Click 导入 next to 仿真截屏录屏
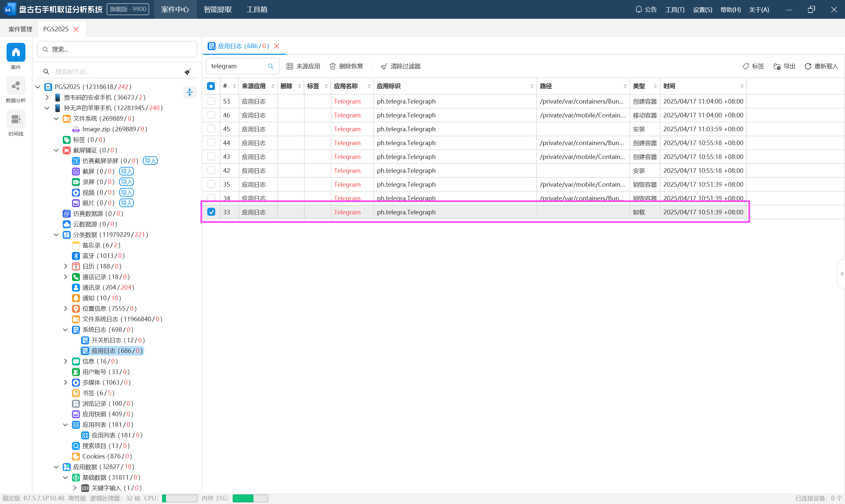Screen dimensions: 845x504 pyautogui.click(x=150, y=161)
